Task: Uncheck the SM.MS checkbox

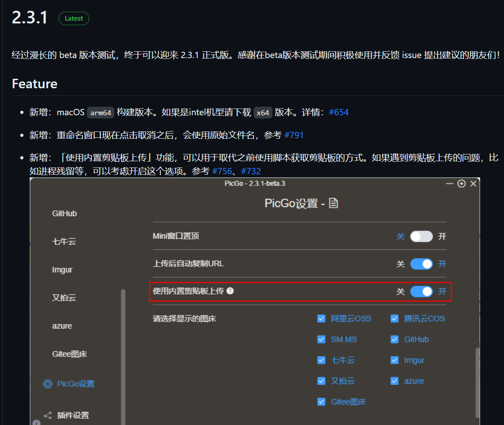Action: tap(321, 339)
